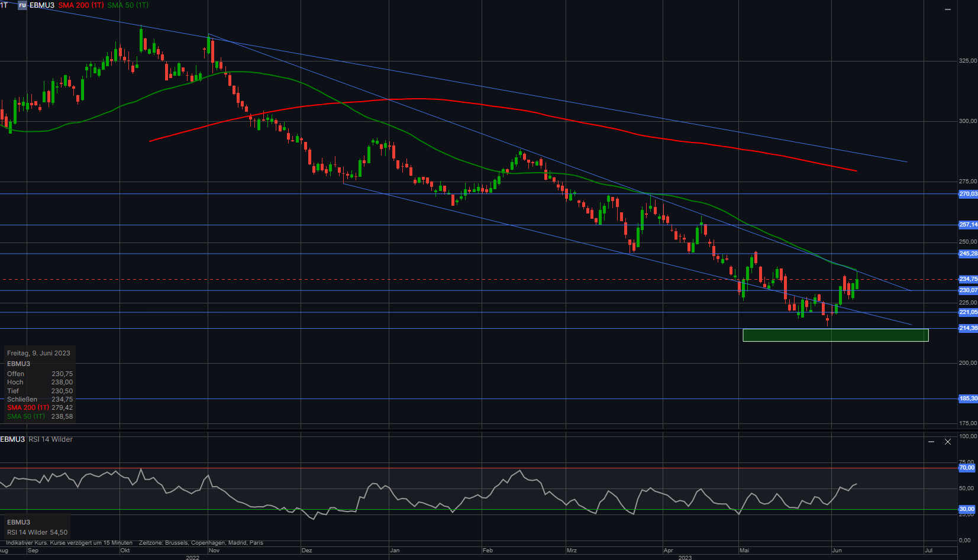978x560 pixels.
Task: Minimize the RSI indicator panel
Action: [x=931, y=442]
